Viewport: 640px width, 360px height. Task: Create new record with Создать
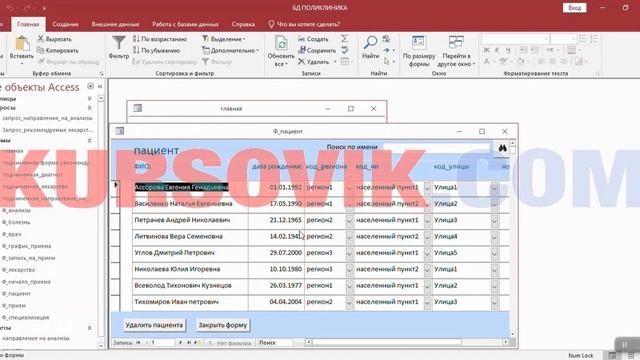point(313,39)
